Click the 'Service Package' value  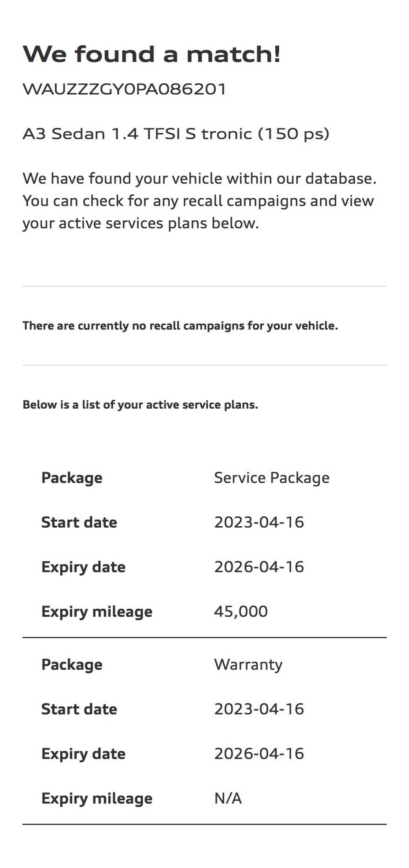point(272,478)
